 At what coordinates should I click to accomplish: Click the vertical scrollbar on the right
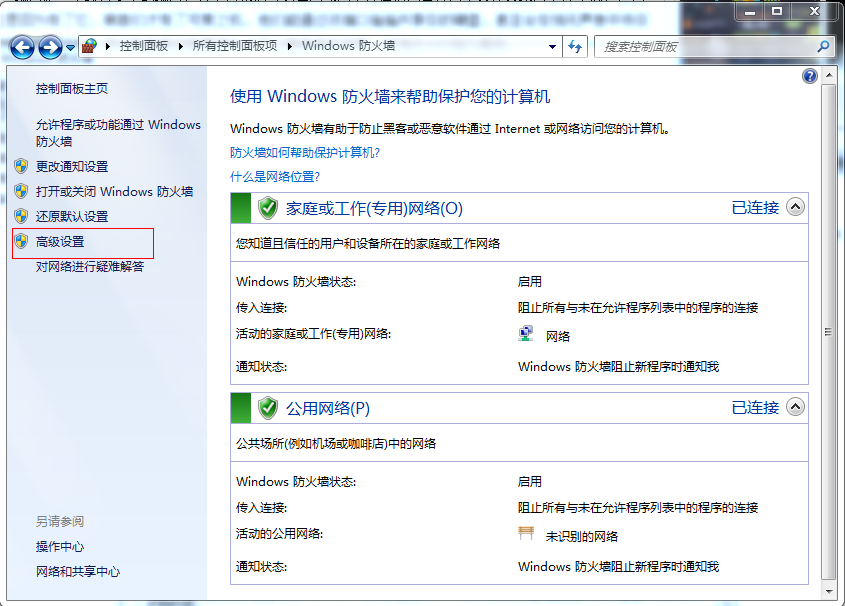827,330
